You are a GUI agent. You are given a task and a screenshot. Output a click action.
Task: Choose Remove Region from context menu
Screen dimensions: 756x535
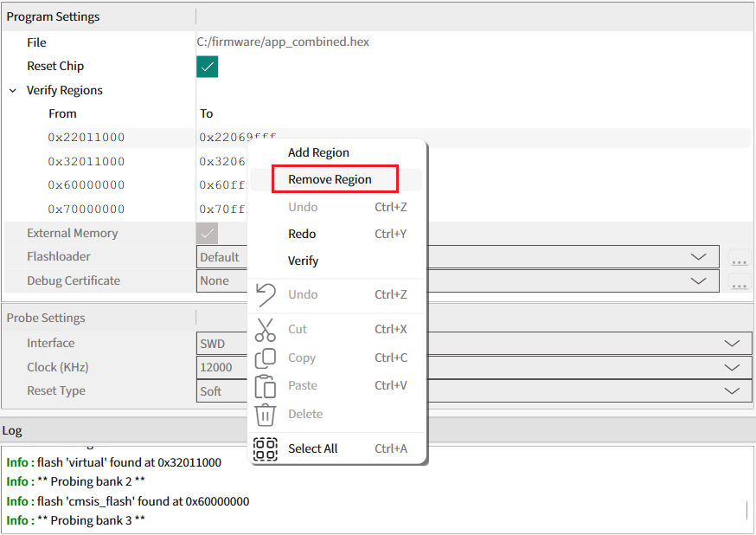point(330,180)
